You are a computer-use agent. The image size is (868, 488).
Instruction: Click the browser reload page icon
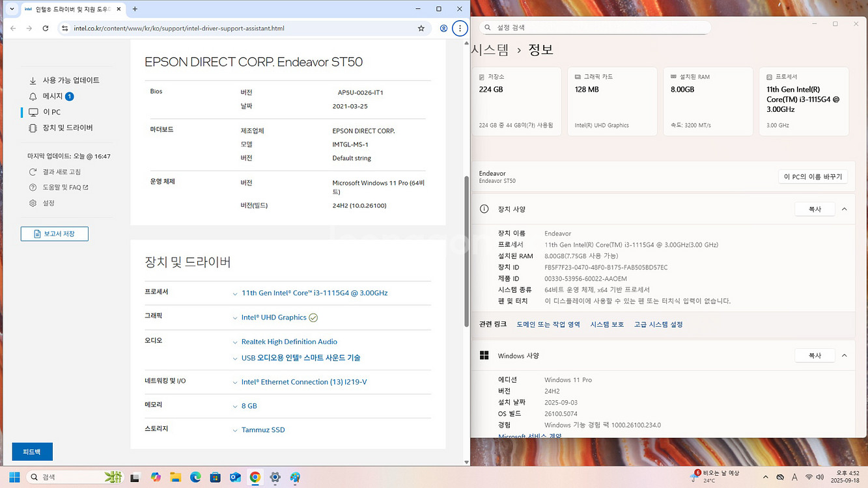(x=46, y=29)
